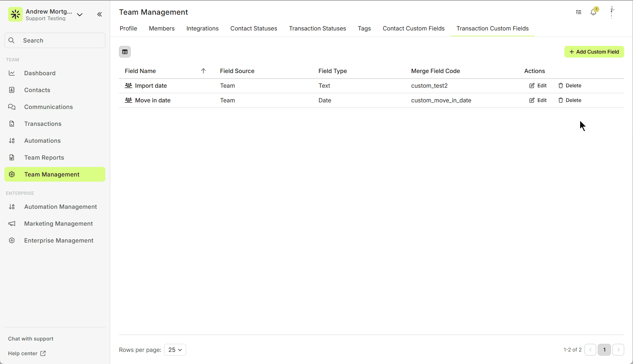Open the task checklist icon in header

click(579, 12)
